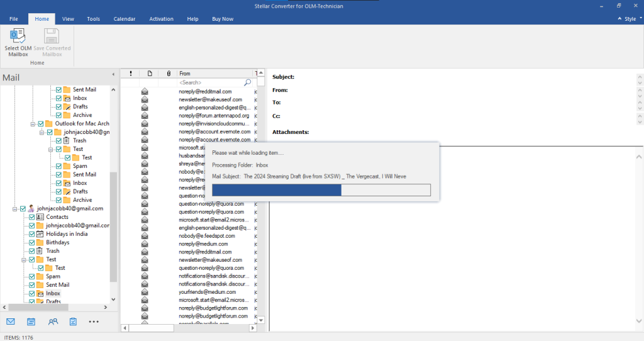This screenshot has height=341, width=644.
Task: Click Contacts card icon in tree
Action: pyautogui.click(x=40, y=217)
